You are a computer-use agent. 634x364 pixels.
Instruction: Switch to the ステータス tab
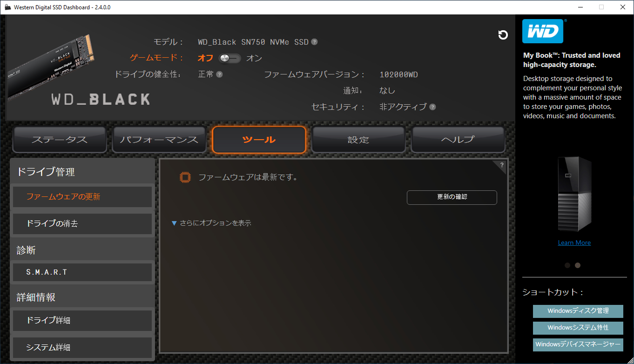pyautogui.click(x=60, y=140)
